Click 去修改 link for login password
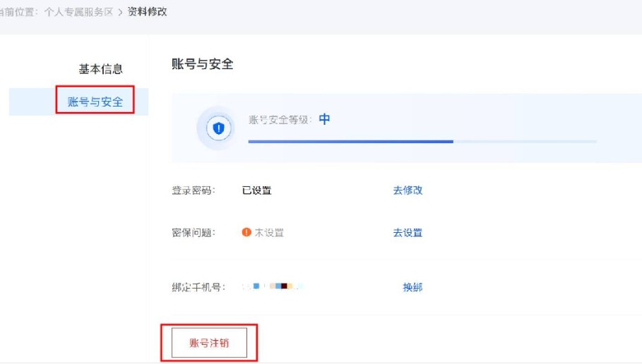 coord(408,190)
